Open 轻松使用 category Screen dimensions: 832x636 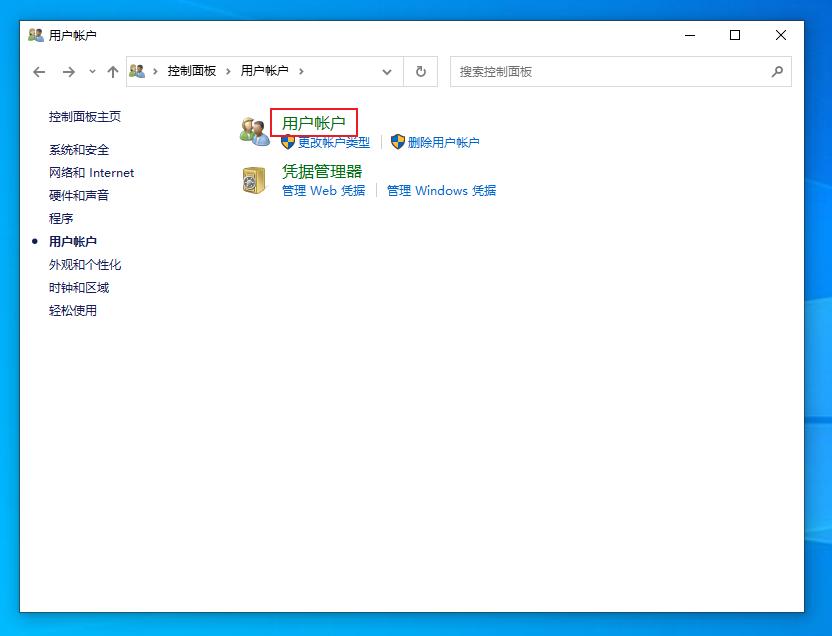click(x=73, y=310)
